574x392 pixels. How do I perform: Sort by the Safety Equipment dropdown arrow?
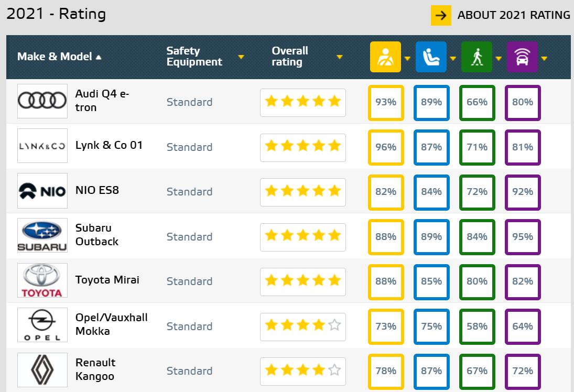(x=241, y=57)
